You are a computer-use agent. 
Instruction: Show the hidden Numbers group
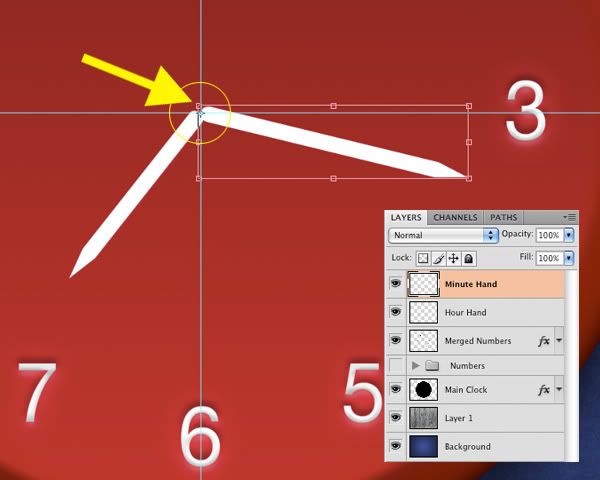[396, 366]
